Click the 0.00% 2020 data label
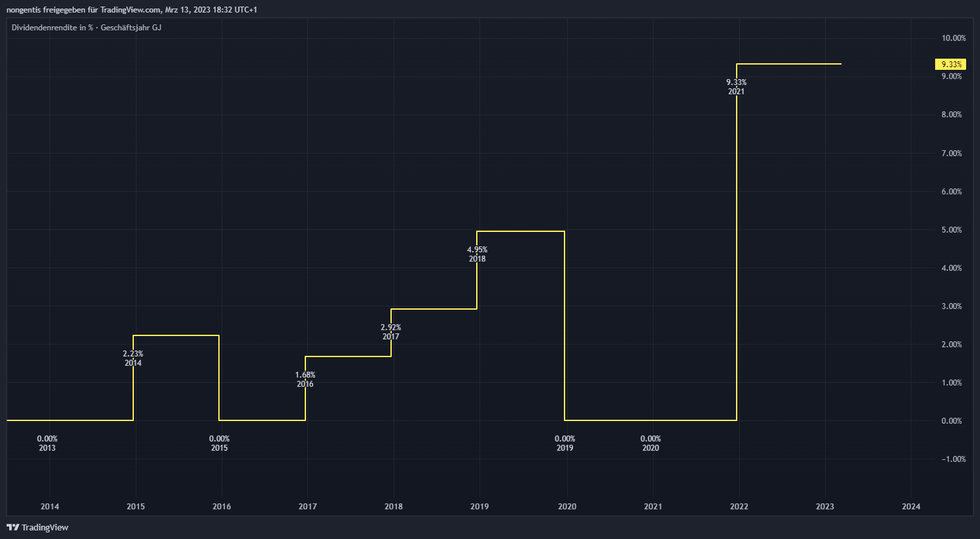980x539 pixels. click(x=650, y=443)
